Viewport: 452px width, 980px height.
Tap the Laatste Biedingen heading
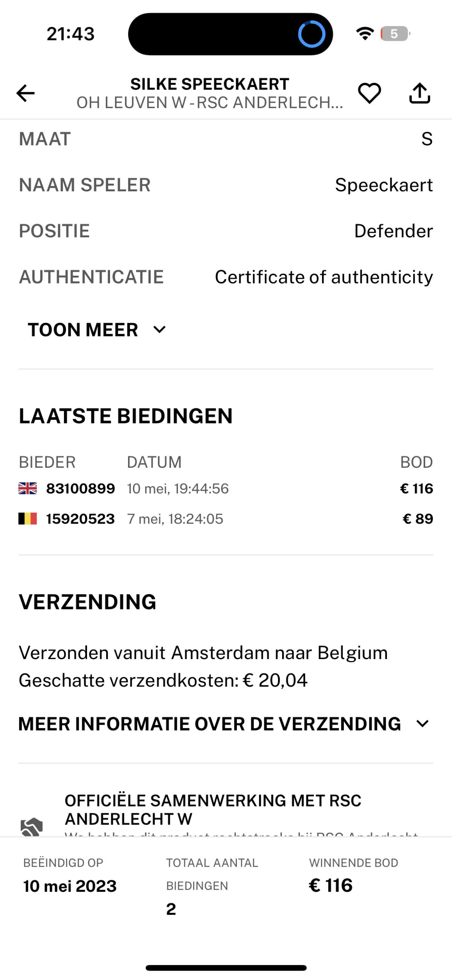tap(125, 416)
